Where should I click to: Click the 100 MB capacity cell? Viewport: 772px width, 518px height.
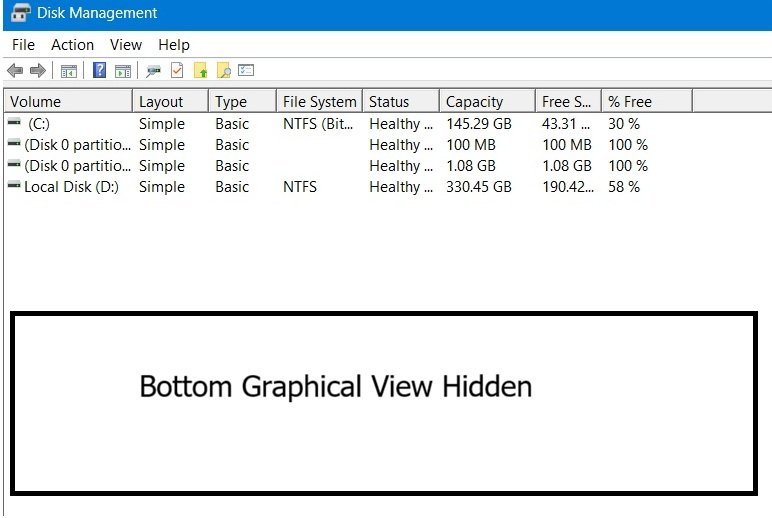[471, 145]
